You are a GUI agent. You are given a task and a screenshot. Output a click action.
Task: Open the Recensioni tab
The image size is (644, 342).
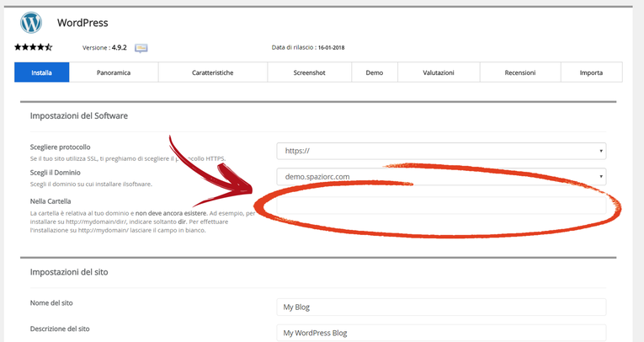pos(520,72)
